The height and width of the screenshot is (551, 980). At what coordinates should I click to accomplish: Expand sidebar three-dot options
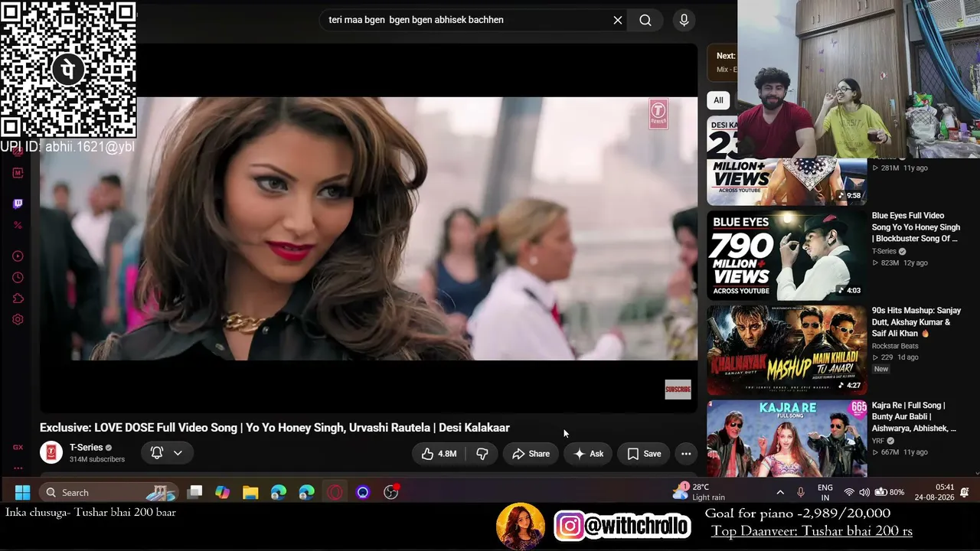18,468
